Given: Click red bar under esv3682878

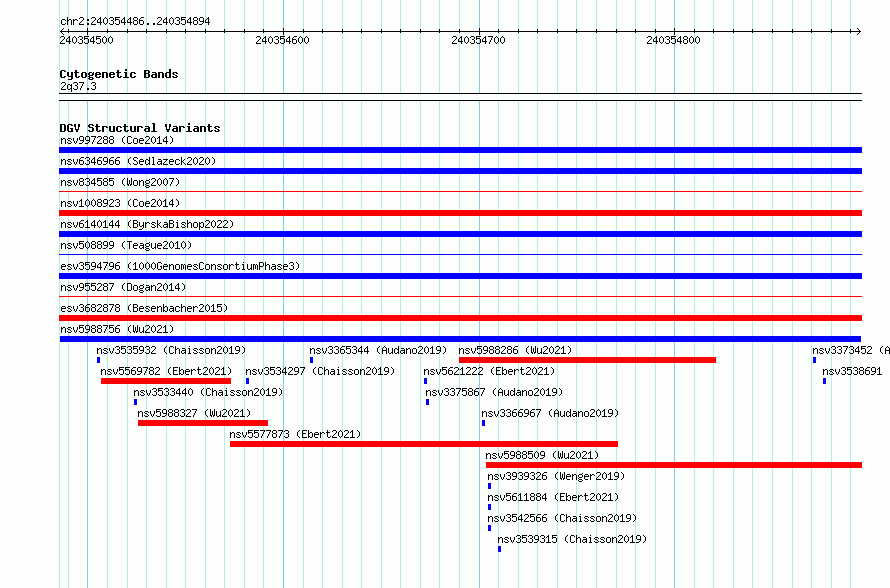Looking at the screenshot, I should coord(460,318).
